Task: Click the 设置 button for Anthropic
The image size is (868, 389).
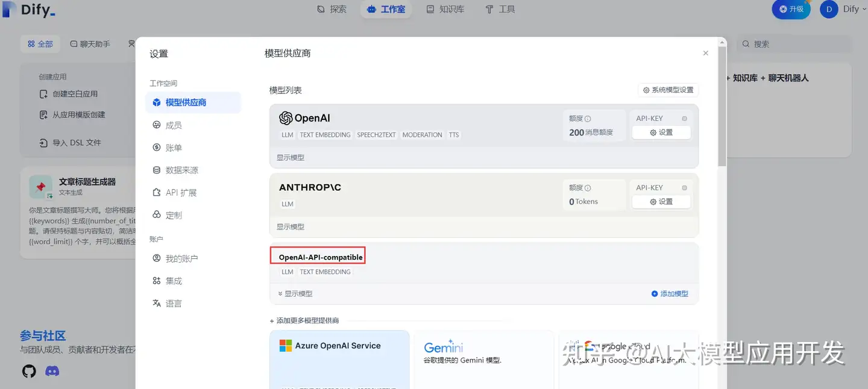Action: pyautogui.click(x=661, y=202)
